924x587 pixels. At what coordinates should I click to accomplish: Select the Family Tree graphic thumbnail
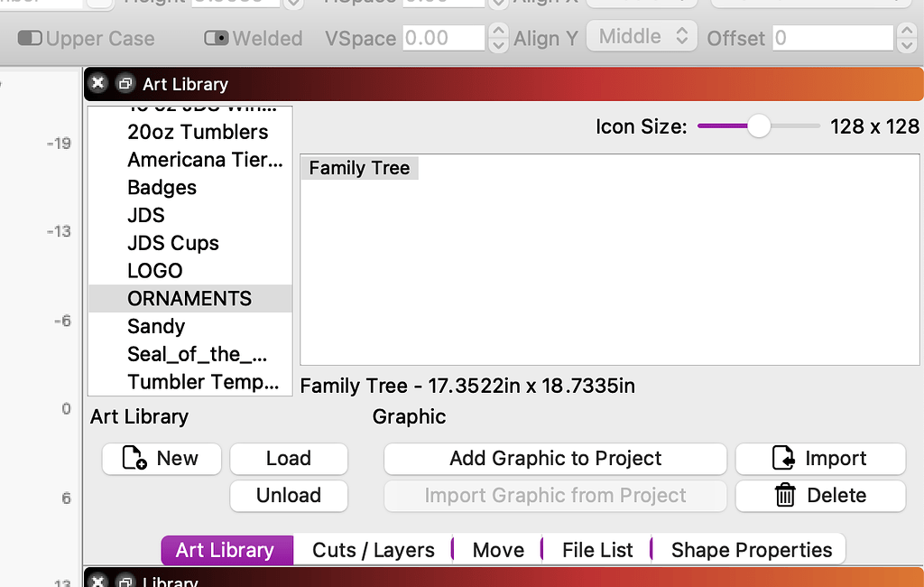pos(359,167)
